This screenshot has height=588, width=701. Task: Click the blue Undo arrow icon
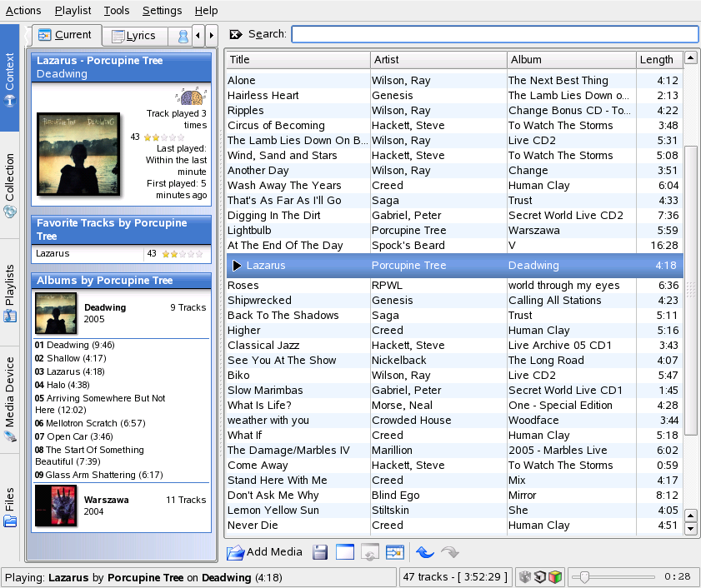click(425, 551)
